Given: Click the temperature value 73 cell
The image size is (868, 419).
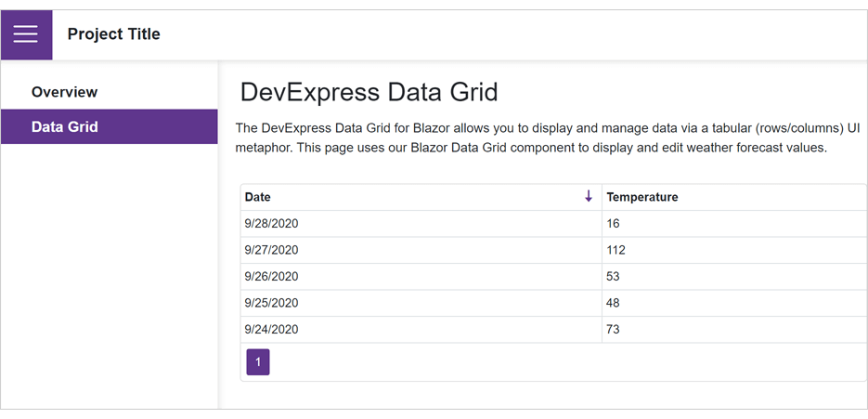Looking at the screenshot, I should click(613, 330).
